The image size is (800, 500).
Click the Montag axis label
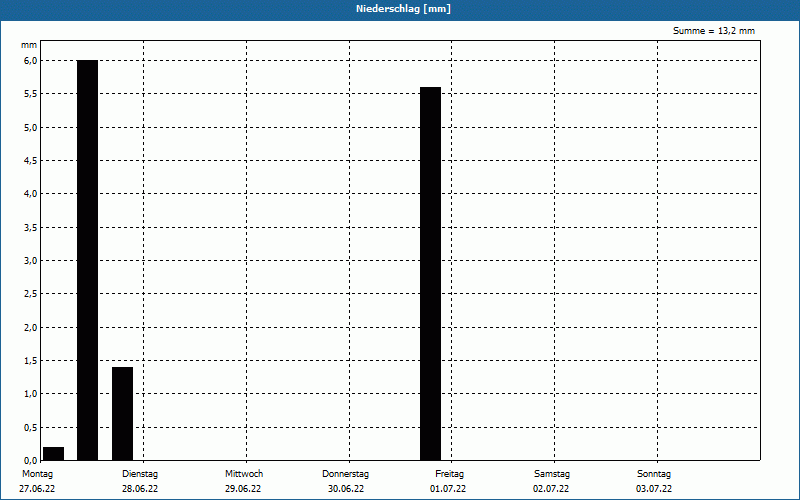click(37, 474)
